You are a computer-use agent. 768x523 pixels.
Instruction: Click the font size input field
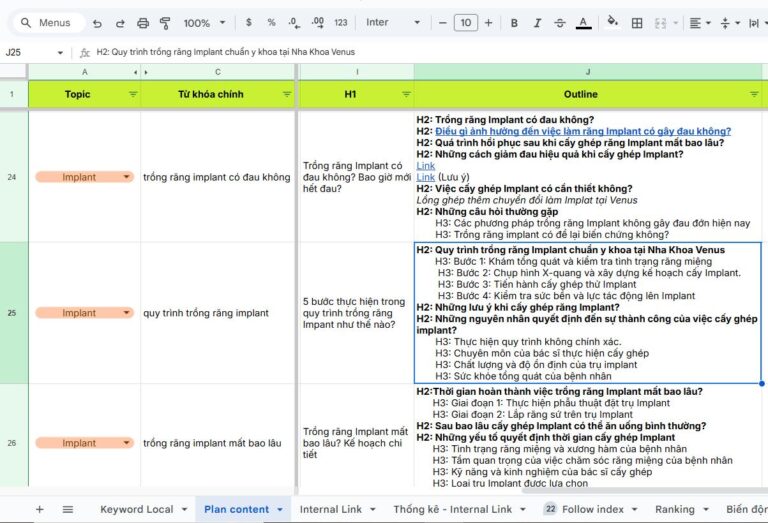tap(465, 23)
